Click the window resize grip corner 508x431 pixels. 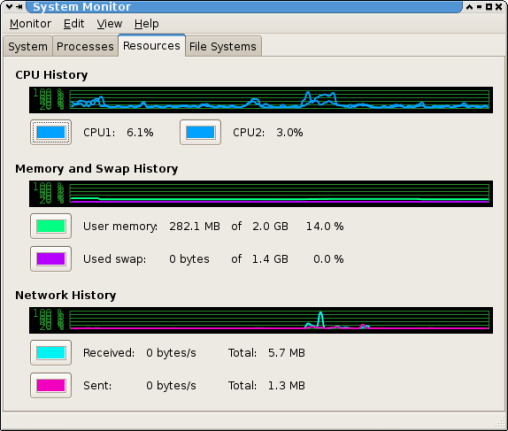coord(501,423)
